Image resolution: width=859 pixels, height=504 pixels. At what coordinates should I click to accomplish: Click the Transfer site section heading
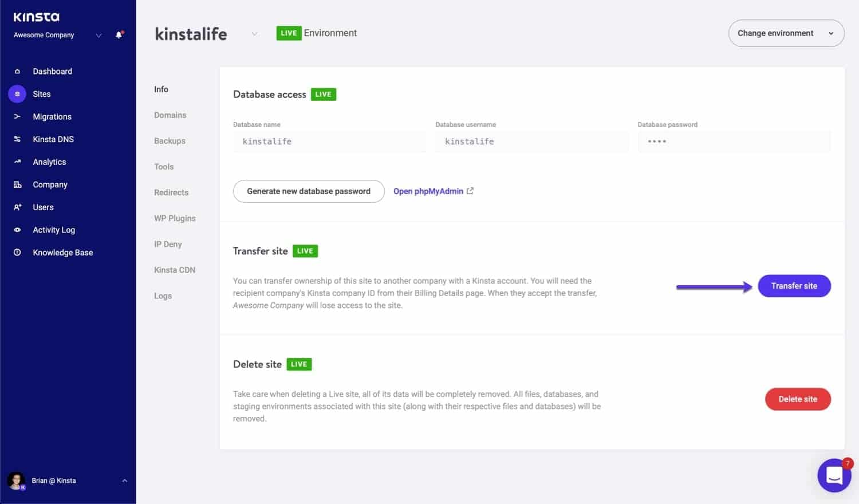261,251
